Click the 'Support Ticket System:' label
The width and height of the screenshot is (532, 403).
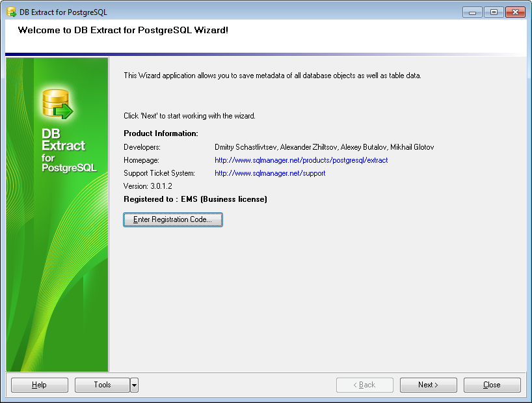[x=159, y=173]
